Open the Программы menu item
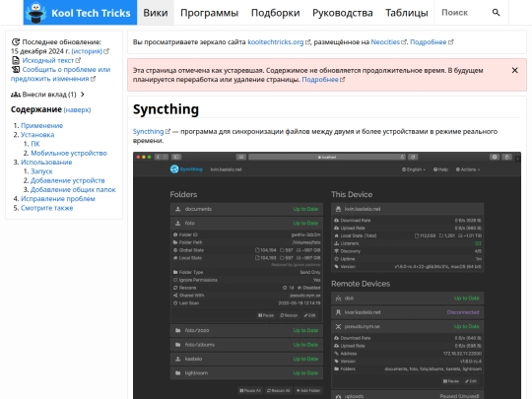This screenshot has height=399, width=532. (209, 13)
